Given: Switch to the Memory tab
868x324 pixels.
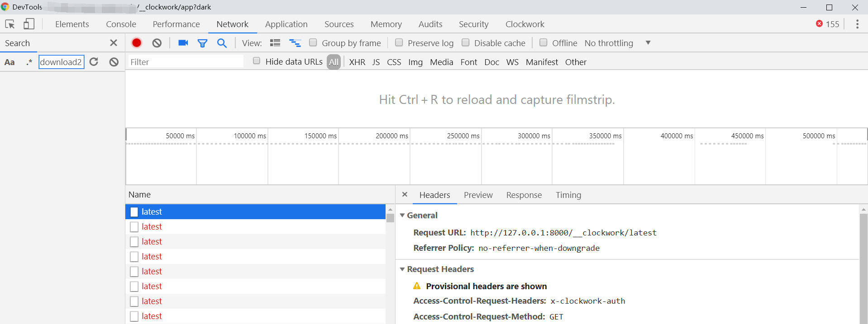Looking at the screenshot, I should pyautogui.click(x=386, y=24).
